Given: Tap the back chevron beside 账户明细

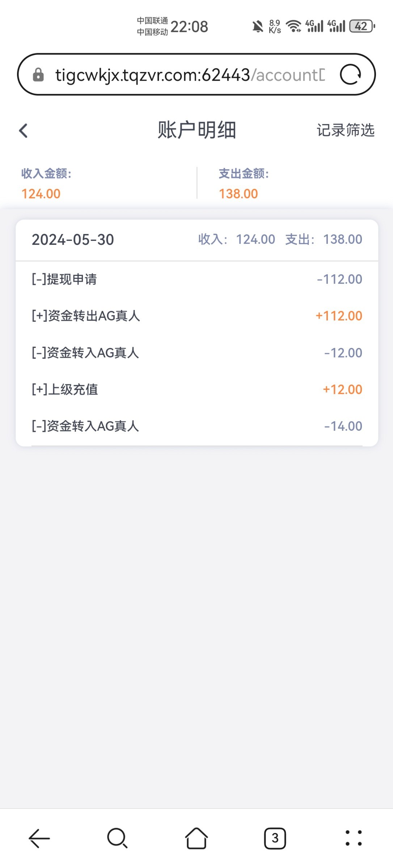Looking at the screenshot, I should (x=24, y=131).
